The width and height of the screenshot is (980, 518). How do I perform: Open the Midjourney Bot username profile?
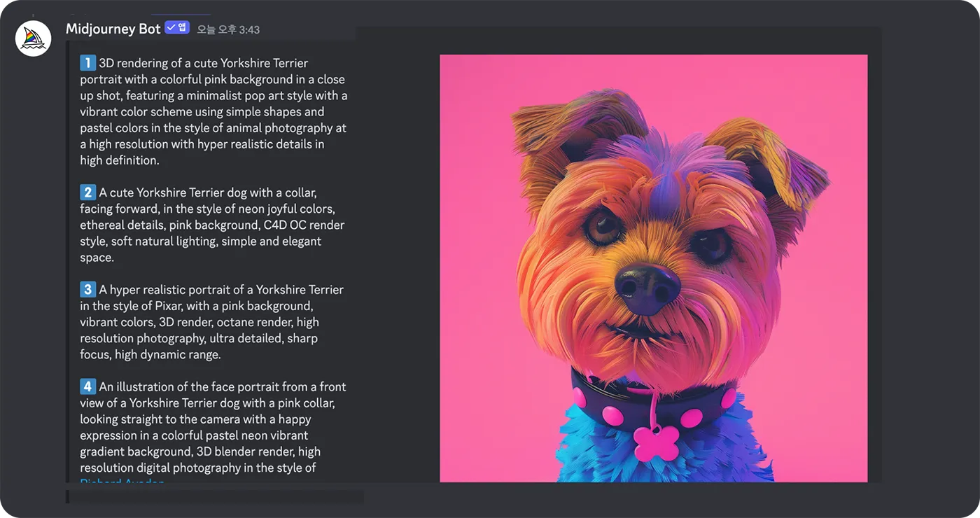(113, 29)
